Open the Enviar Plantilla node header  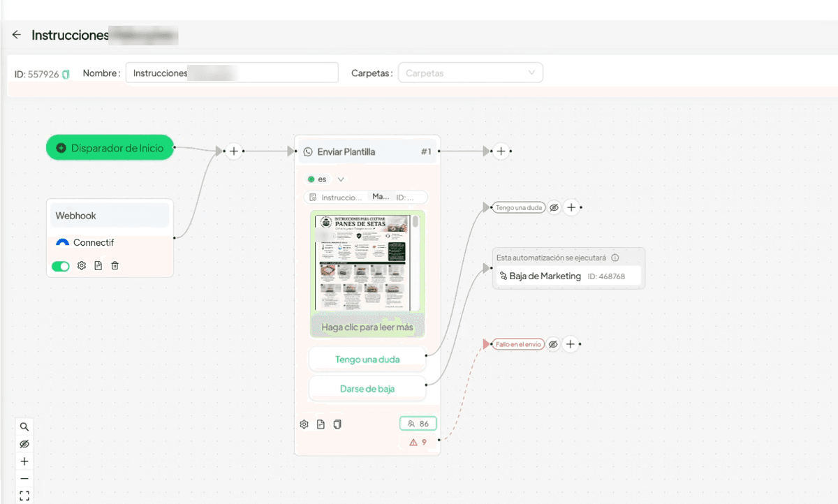tap(367, 151)
